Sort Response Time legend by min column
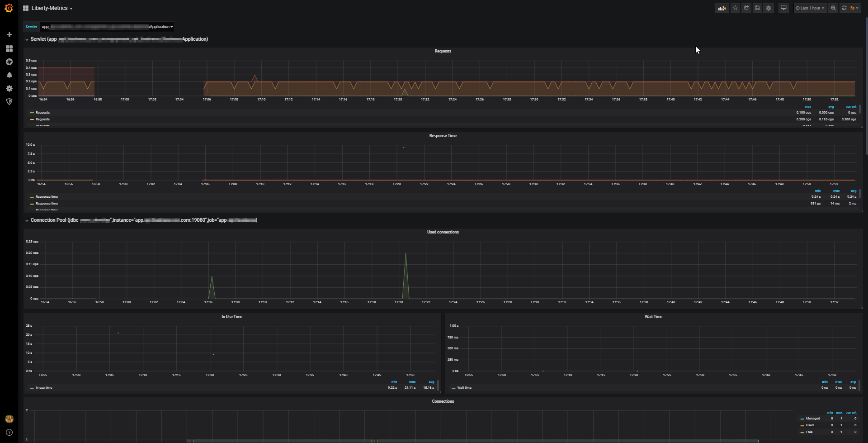The image size is (868, 443). (x=817, y=191)
